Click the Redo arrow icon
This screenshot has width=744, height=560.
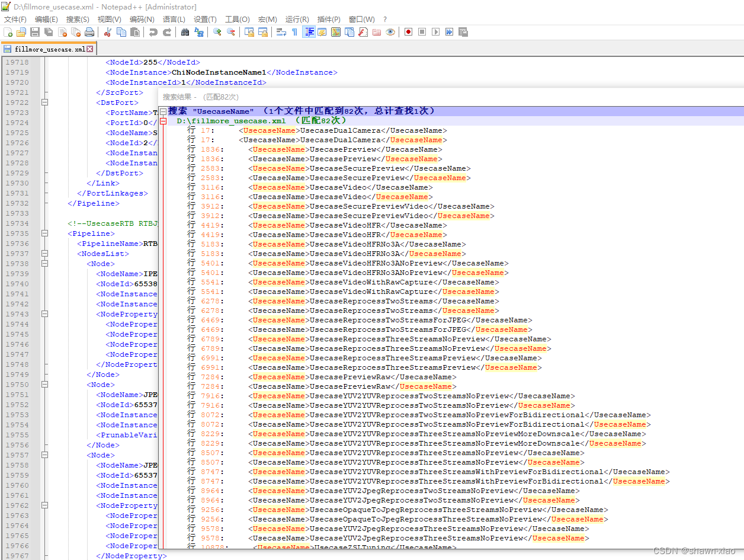[x=167, y=32]
